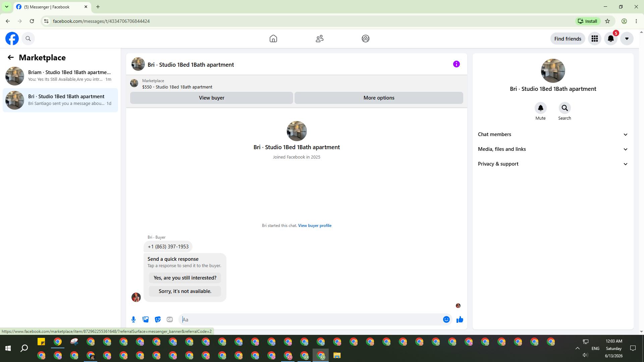The image size is (644, 362).
Task: Send quick response 'Yes, are you still interested?'
Action: tap(185, 278)
